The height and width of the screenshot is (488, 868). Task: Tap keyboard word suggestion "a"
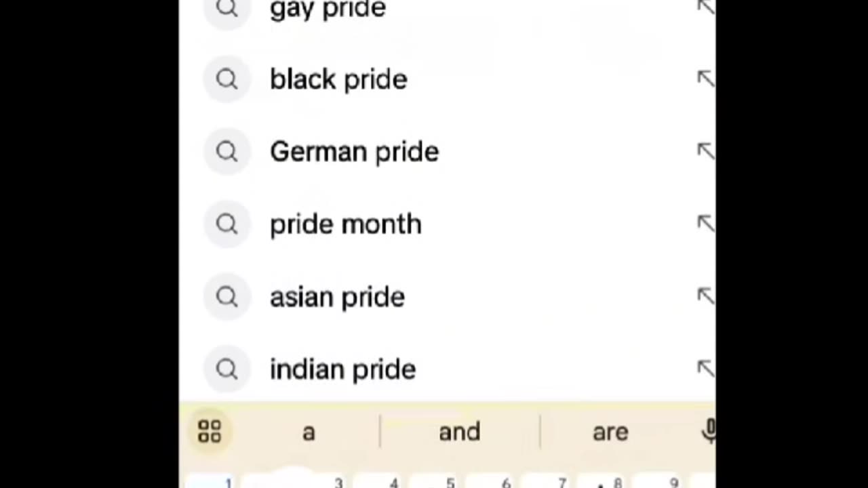pos(309,432)
